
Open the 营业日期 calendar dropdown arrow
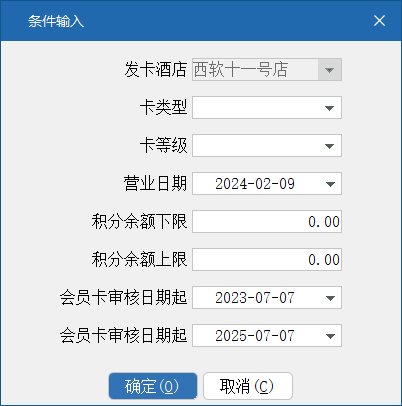pos(330,184)
